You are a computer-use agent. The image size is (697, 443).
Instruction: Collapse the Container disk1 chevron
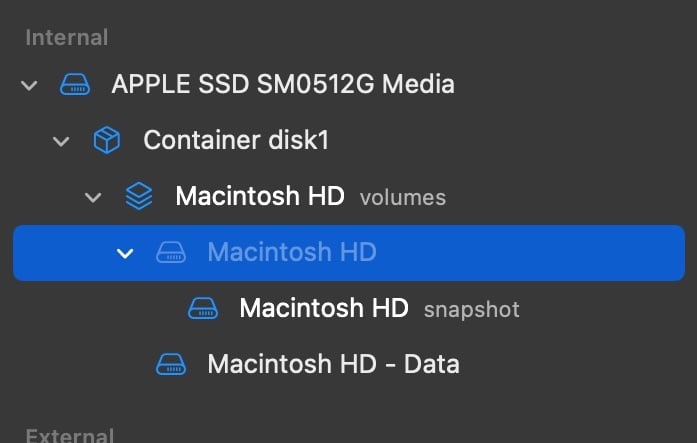(61, 141)
